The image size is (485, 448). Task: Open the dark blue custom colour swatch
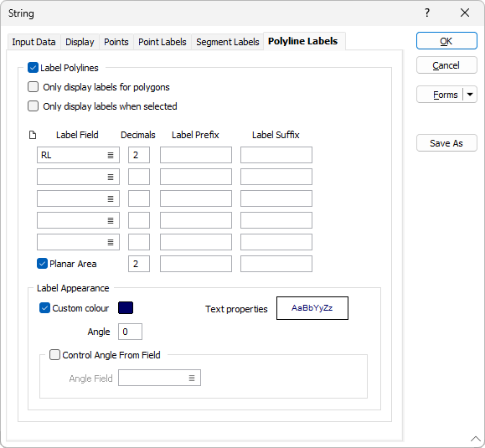[126, 308]
